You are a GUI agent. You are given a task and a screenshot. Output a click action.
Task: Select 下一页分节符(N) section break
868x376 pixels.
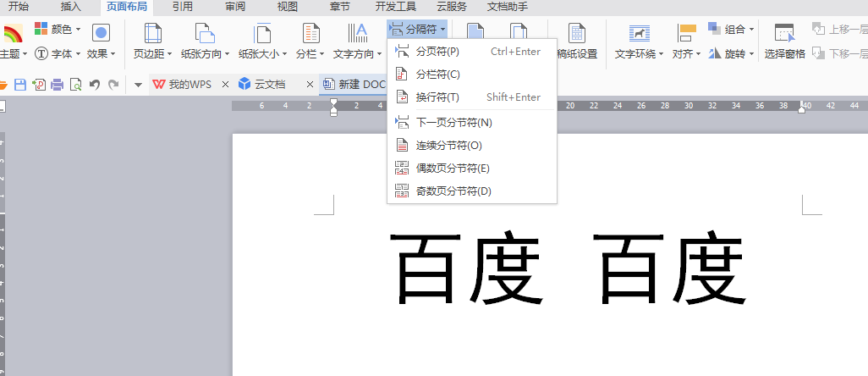coord(472,123)
